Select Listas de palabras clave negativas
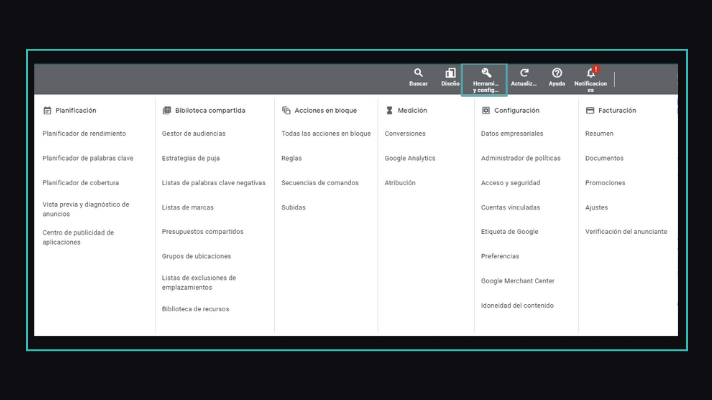This screenshot has width=712, height=400. (213, 183)
